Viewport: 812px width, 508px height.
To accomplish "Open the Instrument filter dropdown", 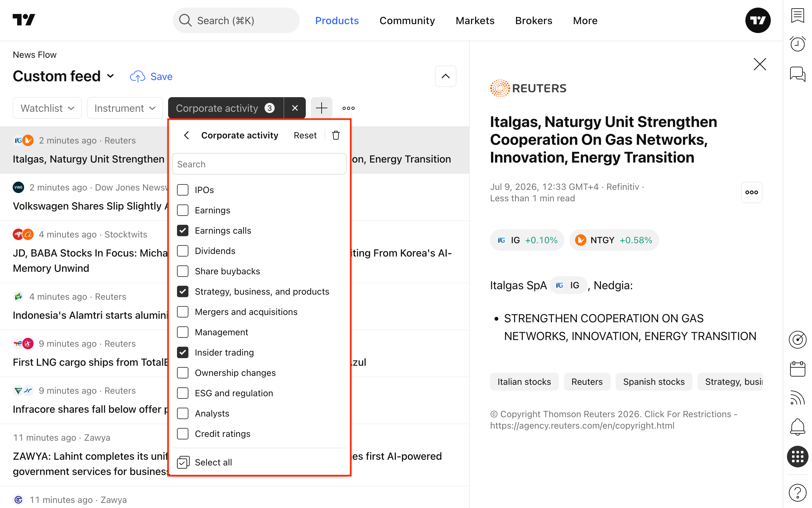I will [125, 108].
